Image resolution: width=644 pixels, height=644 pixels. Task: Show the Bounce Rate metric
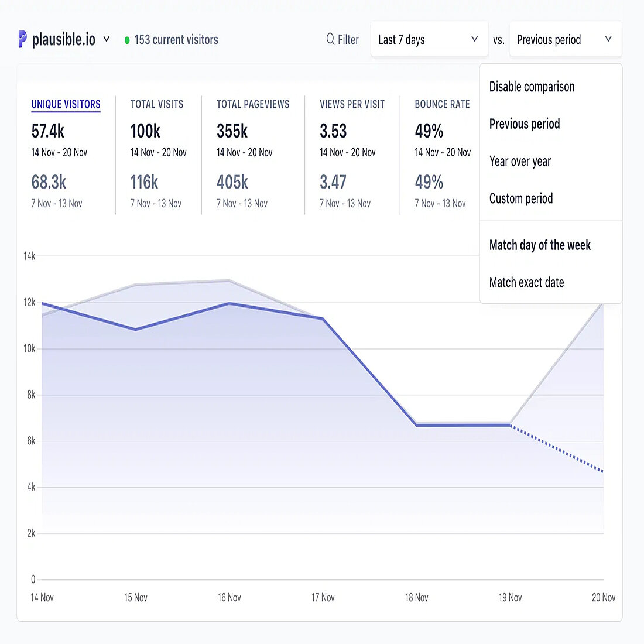pos(442,104)
